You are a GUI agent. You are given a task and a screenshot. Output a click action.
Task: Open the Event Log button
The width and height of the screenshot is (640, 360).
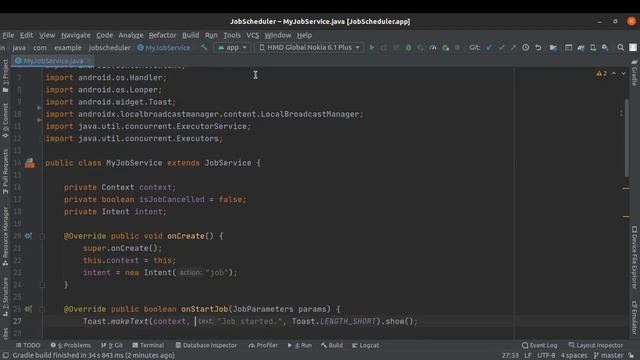(540, 345)
